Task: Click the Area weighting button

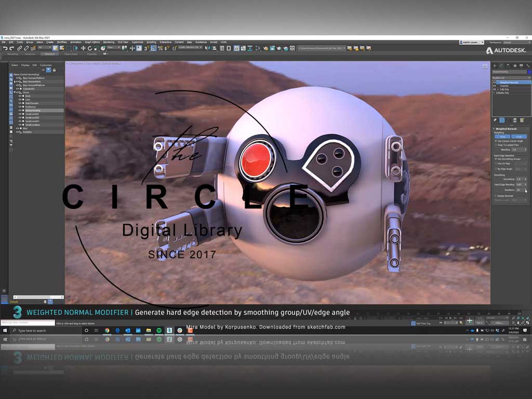Action: pyautogui.click(x=502, y=137)
